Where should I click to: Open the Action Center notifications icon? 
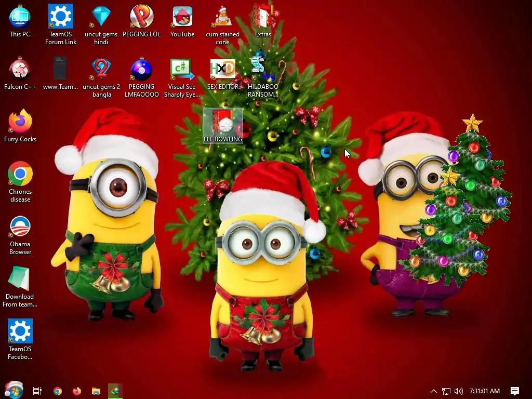tap(515, 391)
